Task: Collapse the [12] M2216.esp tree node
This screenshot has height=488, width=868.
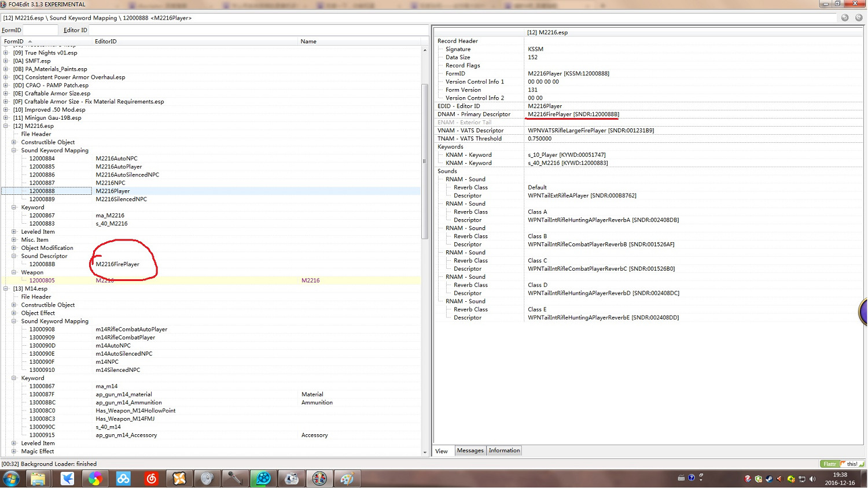Action: tap(6, 126)
